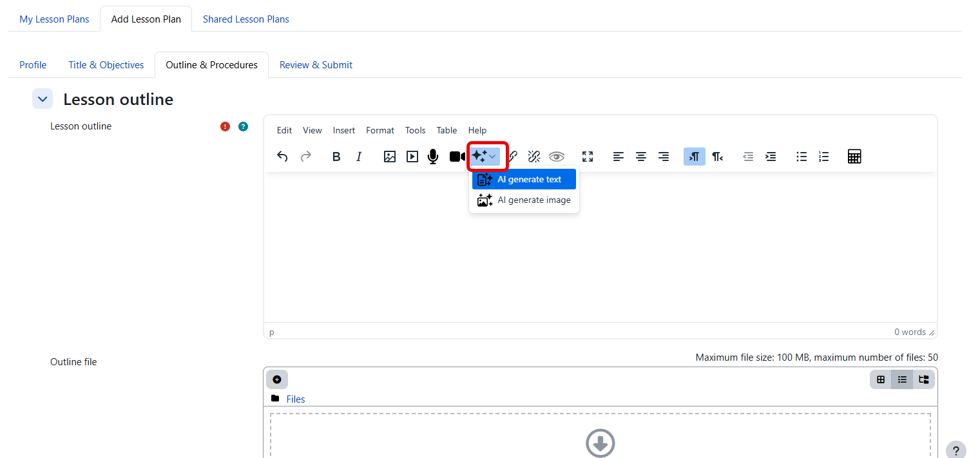Open the Shared Lesson Plans tab
This screenshot has height=458, width=980.
pyautogui.click(x=245, y=19)
